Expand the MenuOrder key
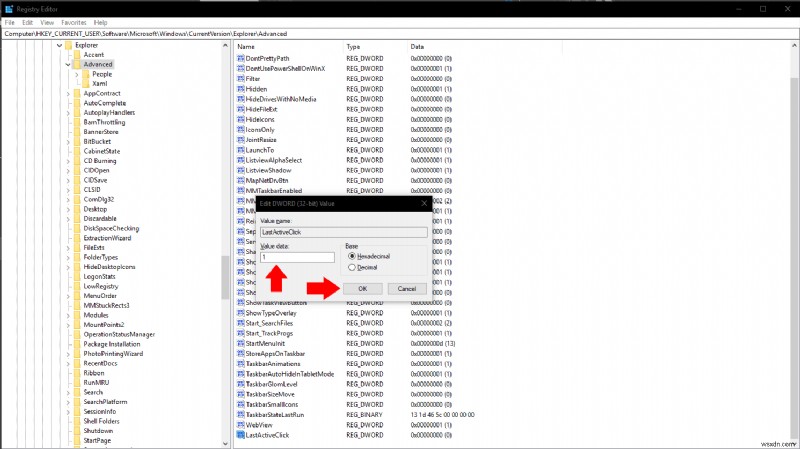The height and width of the screenshot is (449, 800). click(x=68, y=296)
